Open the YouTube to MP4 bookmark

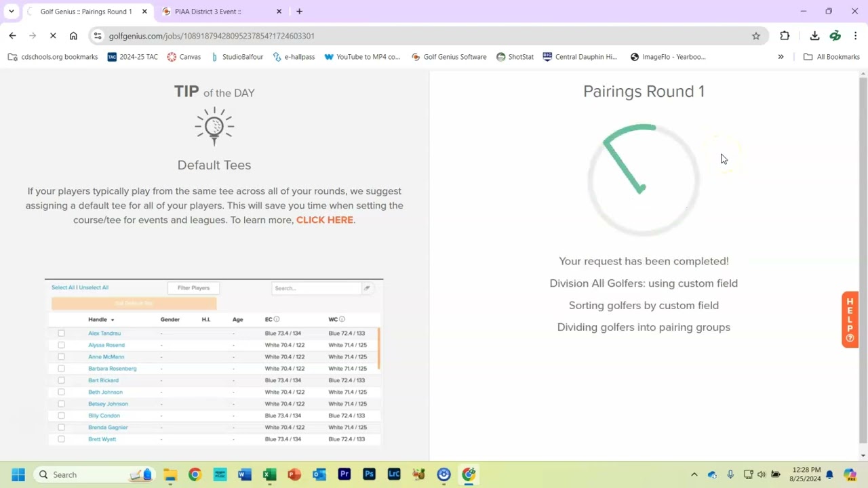tap(362, 57)
